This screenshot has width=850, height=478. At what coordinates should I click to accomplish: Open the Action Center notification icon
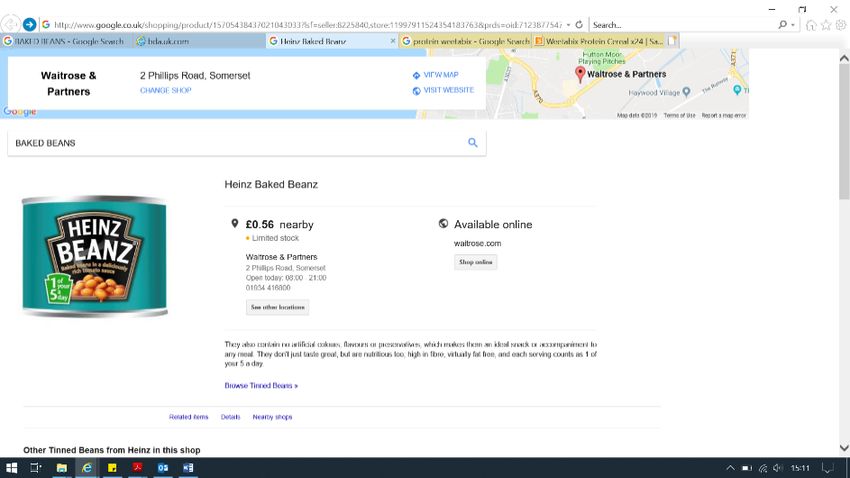(828, 468)
